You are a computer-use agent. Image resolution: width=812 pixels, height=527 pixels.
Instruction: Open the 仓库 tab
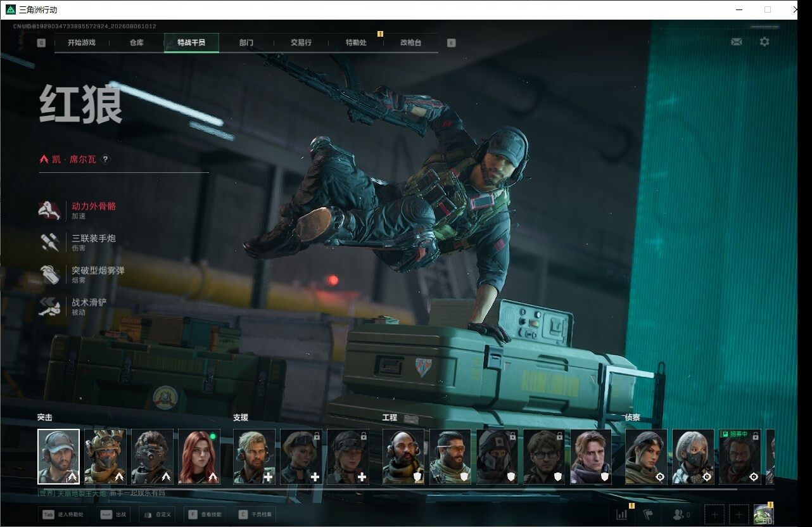[136, 43]
